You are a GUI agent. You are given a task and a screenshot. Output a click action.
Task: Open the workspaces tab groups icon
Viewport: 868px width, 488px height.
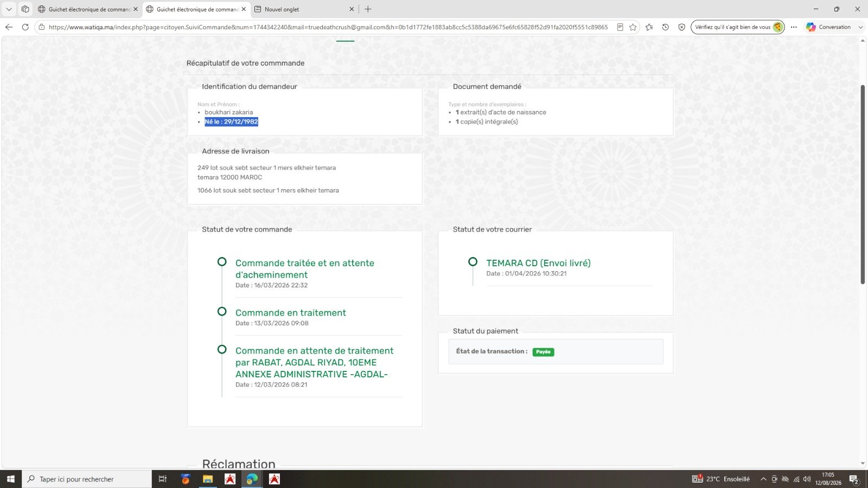point(25,9)
